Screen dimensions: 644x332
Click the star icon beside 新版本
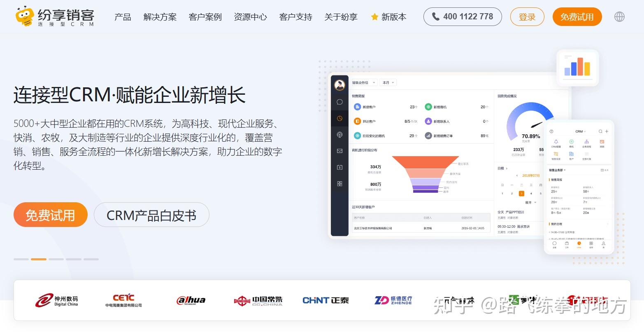point(374,17)
